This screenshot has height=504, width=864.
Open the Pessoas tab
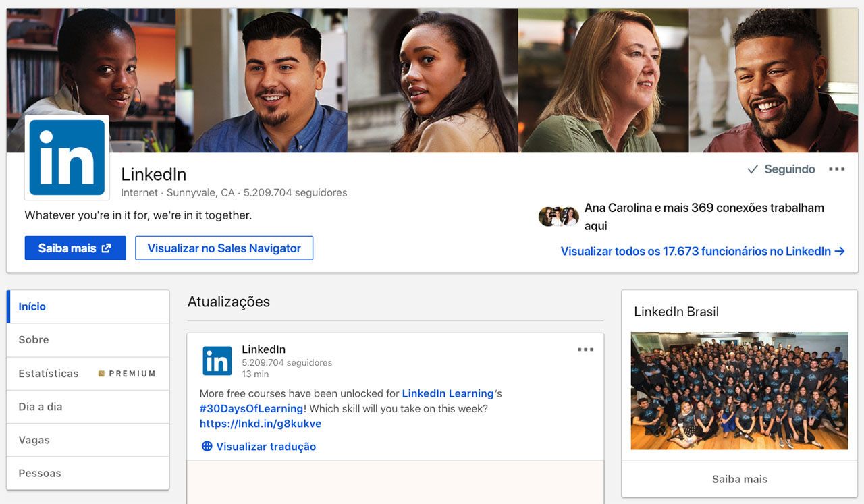[88, 473]
